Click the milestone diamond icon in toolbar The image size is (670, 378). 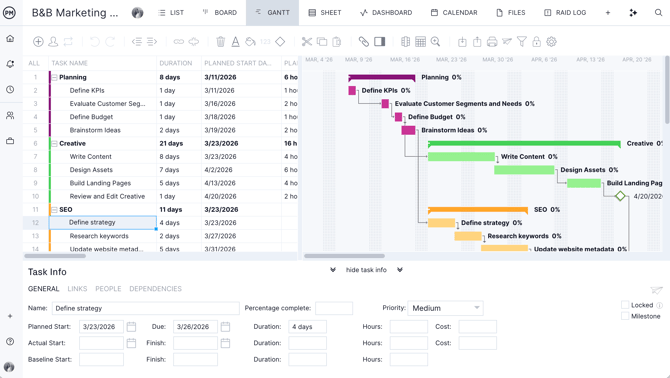coord(280,41)
